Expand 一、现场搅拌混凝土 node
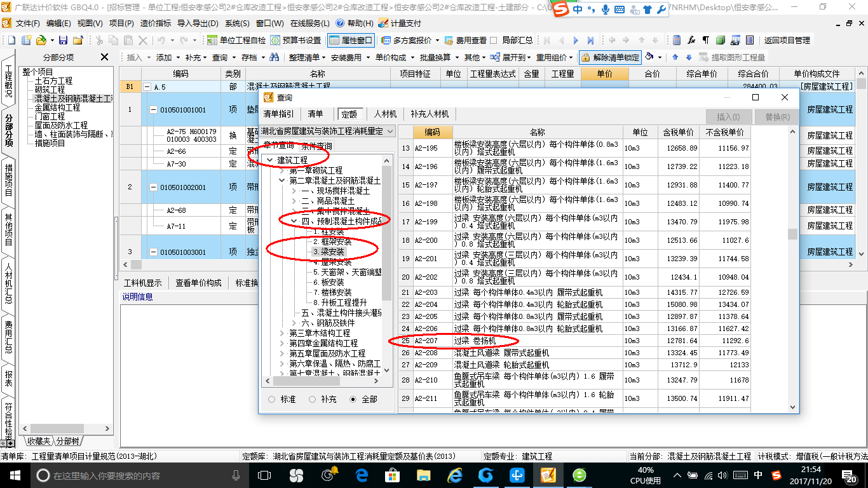This screenshot has height=488, width=868. pyautogui.click(x=294, y=191)
